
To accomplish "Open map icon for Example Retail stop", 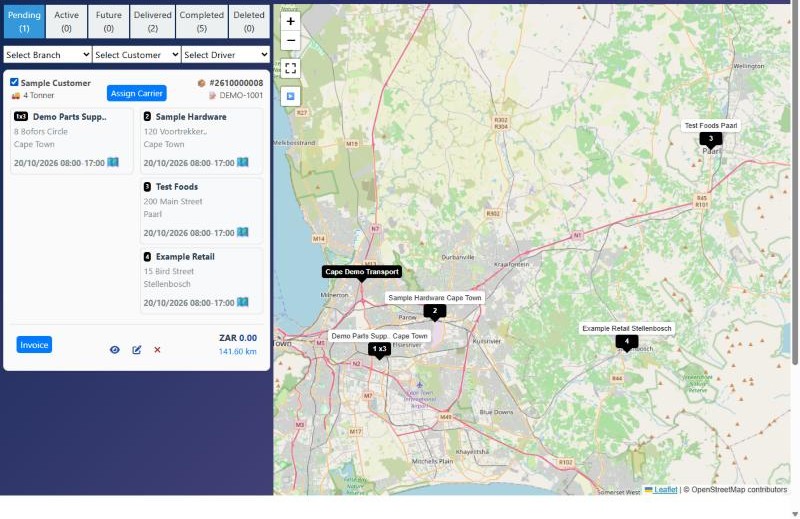I will (242, 302).
